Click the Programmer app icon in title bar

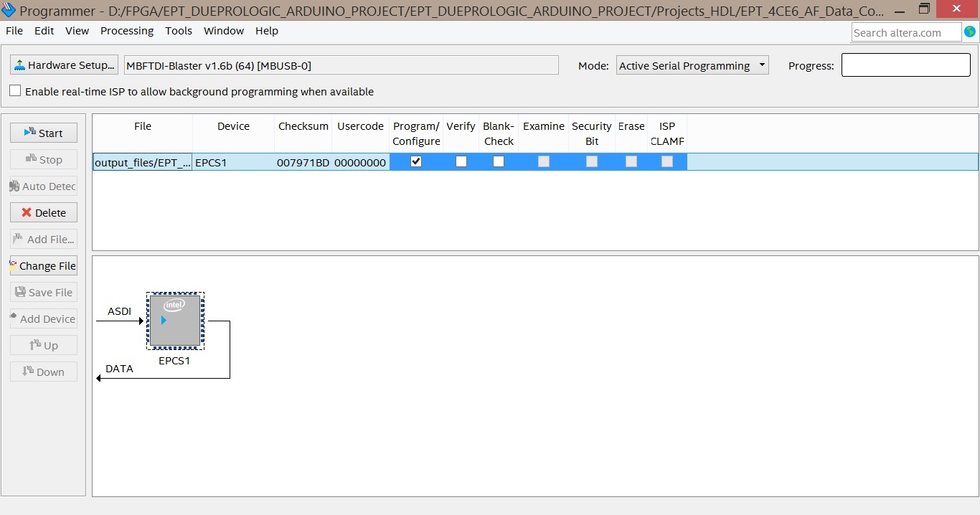[x=9, y=10]
